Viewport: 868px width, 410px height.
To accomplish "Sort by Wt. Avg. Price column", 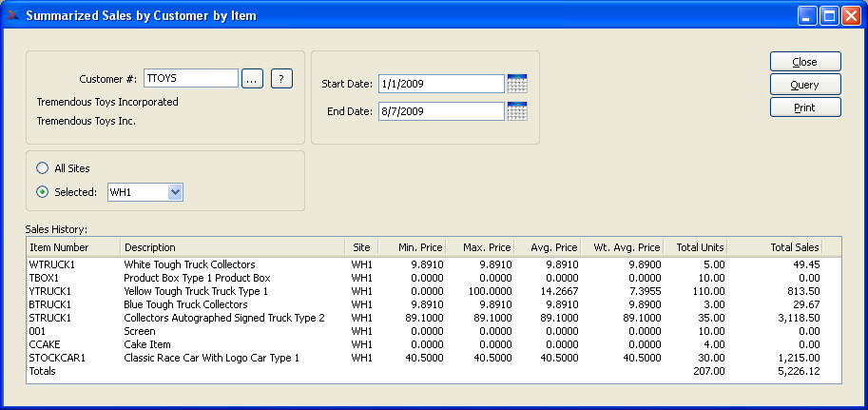I will tap(622, 247).
